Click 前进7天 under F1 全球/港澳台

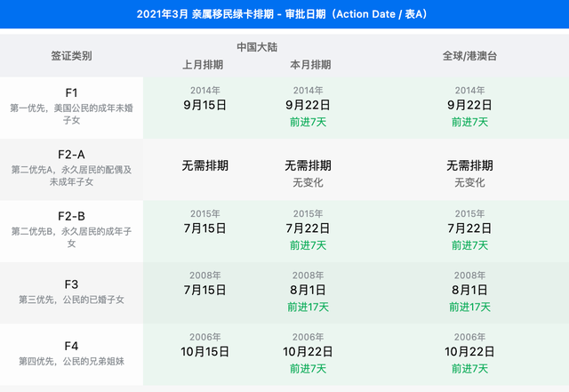coord(469,122)
